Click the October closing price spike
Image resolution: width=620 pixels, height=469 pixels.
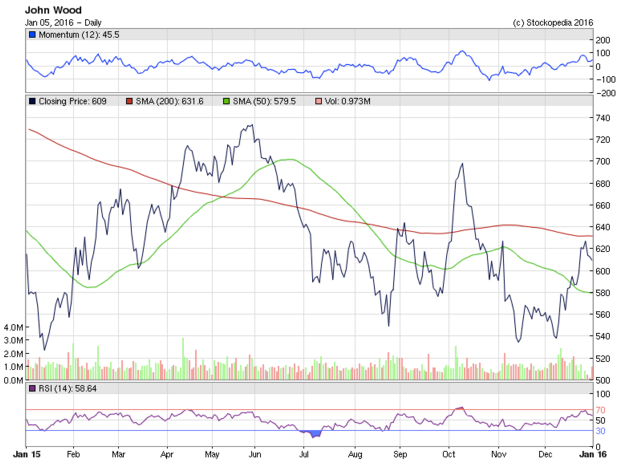[x=462, y=164]
